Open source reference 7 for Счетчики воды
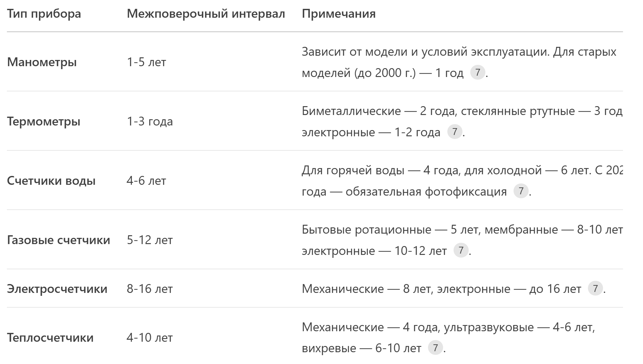The width and height of the screenshot is (643, 364). pyautogui.click(x=521, y=191)
